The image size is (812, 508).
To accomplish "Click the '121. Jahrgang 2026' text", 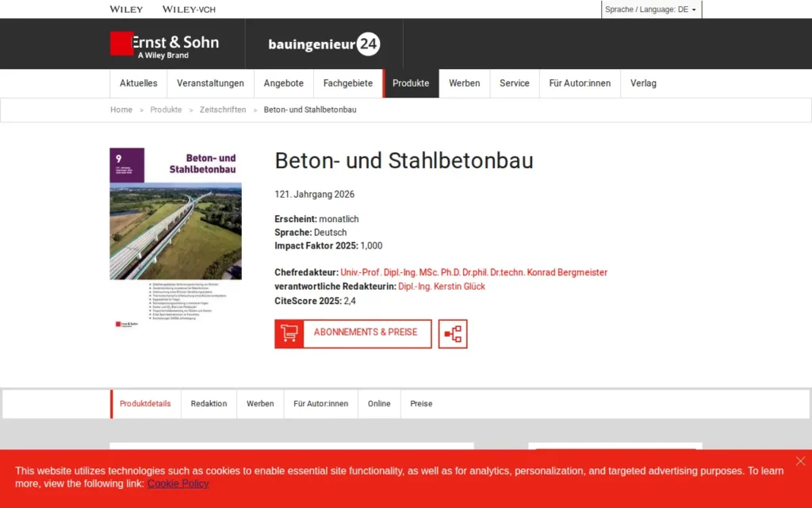I will point(314,194).
